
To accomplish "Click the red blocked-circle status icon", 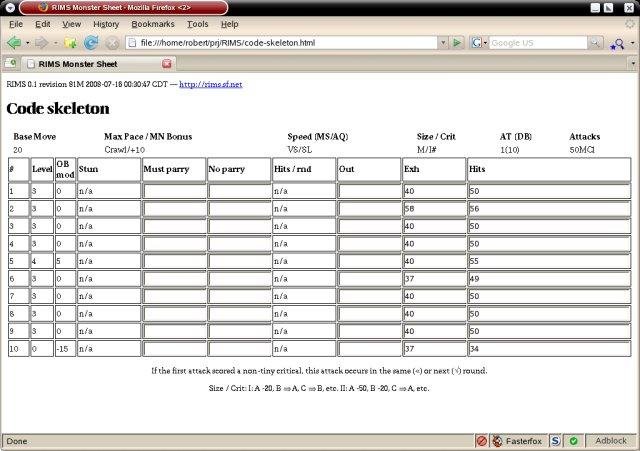I will (482, 441).
